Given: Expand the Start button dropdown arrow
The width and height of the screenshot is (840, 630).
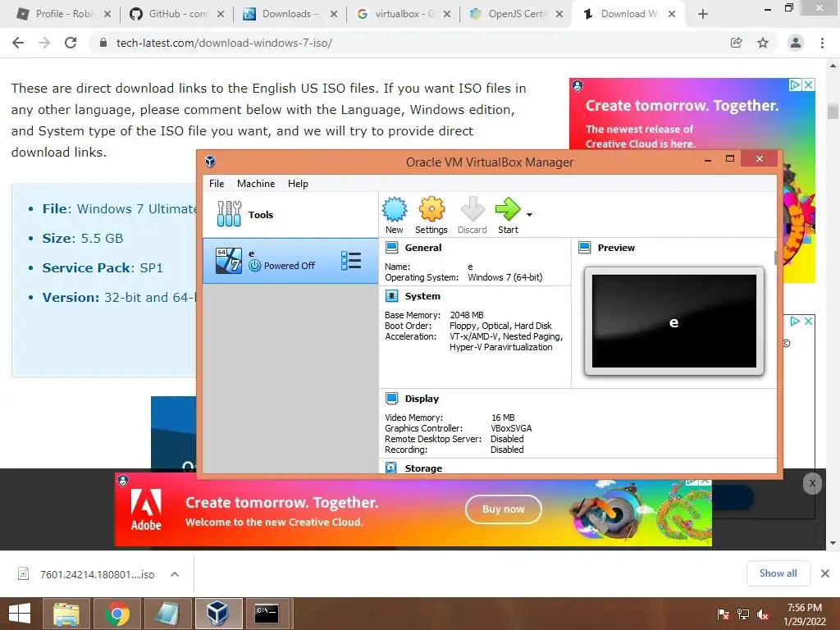Looking at the screenshot, I should 529,215.
